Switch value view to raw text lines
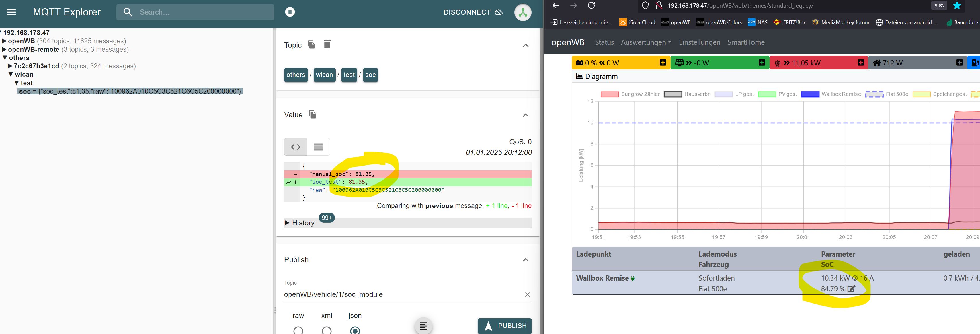Image resolution: width=980 pixels, height=334 pixels. click(319, 147)
